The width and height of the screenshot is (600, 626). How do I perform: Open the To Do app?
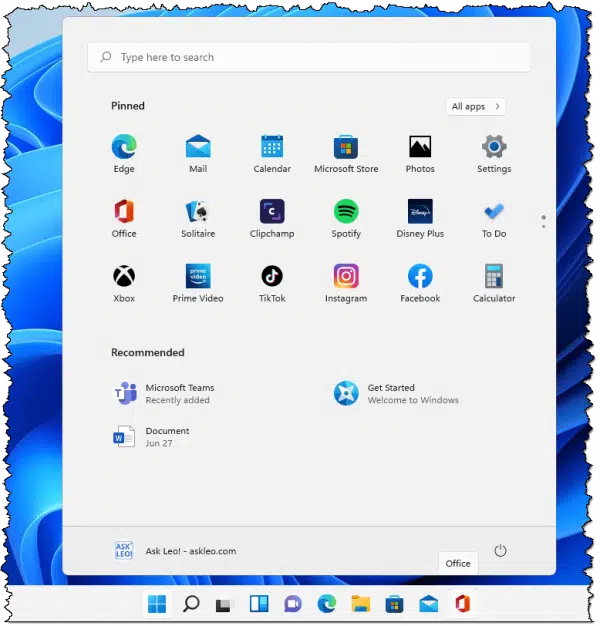[494, 218]
